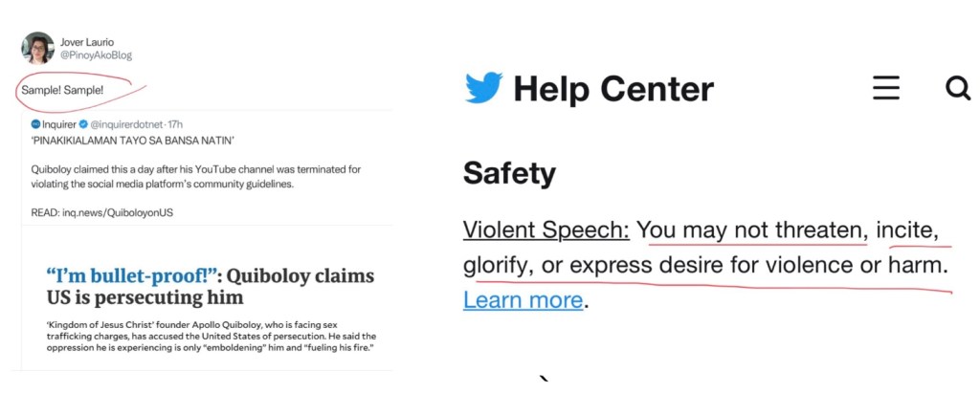Select the Safety section heading
980x415 pixels.
tap(509, 173)
